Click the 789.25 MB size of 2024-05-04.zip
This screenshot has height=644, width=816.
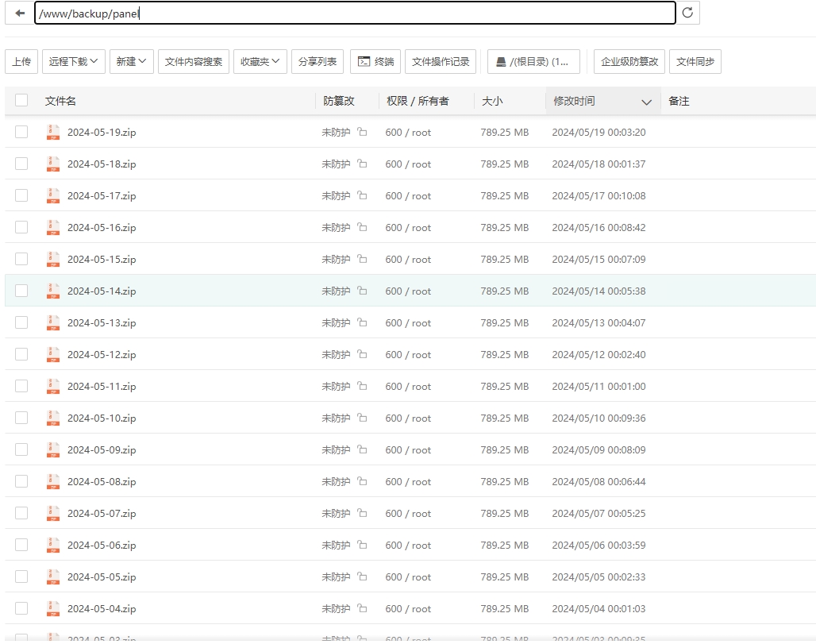pyautogui.click(x=504, y=608)
